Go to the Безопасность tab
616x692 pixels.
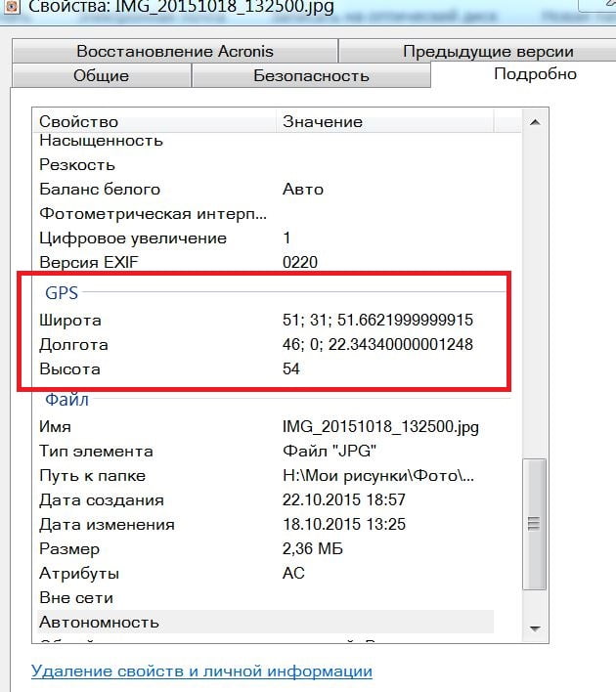311,75
